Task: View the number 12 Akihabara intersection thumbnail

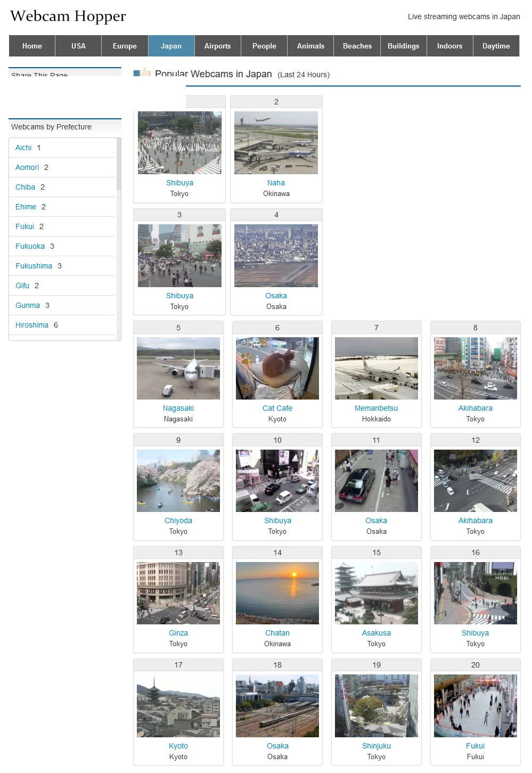Action: click(x=476, y=481)
